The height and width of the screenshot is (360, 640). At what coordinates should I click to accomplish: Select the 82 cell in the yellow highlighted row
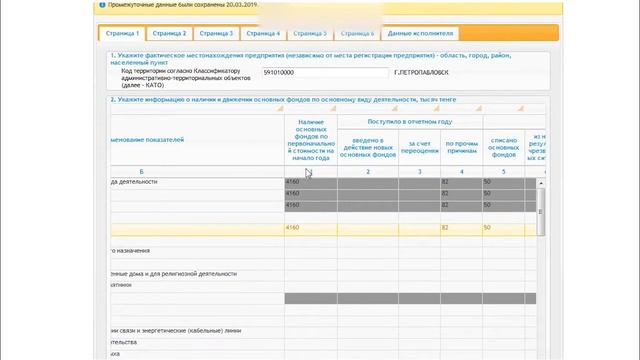(461, 228)
